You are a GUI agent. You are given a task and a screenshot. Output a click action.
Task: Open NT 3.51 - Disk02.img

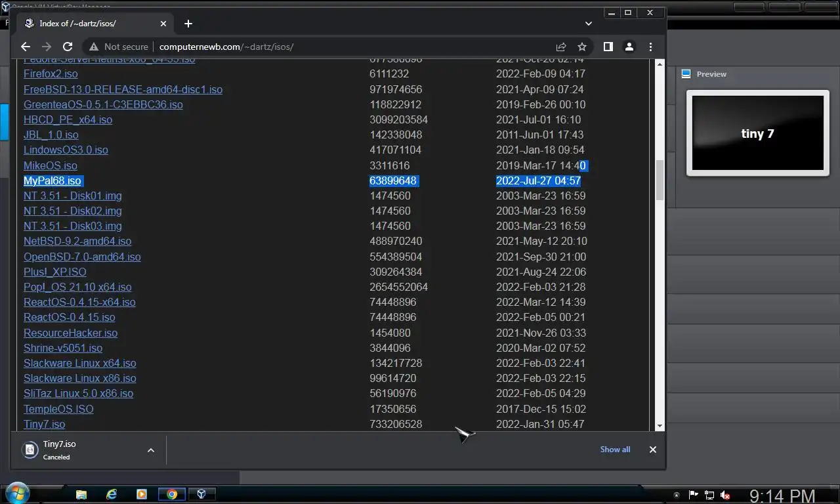click(x=72, y=211)
